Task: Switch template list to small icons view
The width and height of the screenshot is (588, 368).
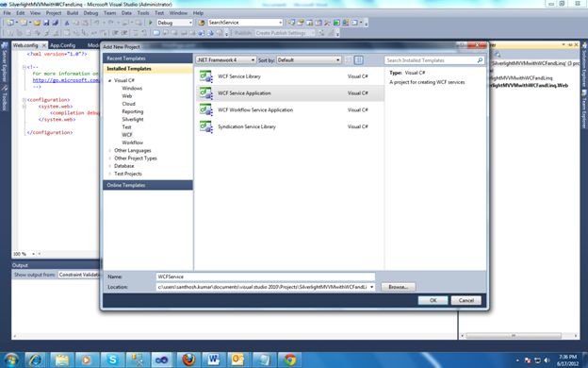Action: [x=349, y=60]
